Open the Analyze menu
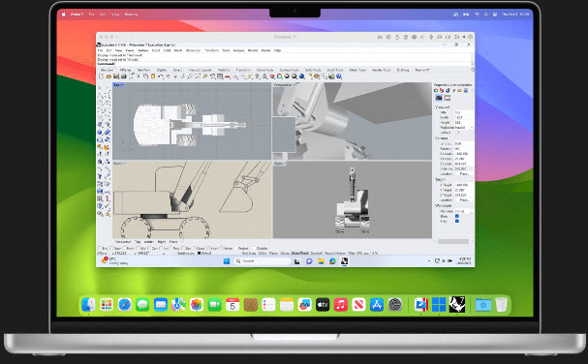The height and width of the screenshot is (364, 588). [238, 50]
